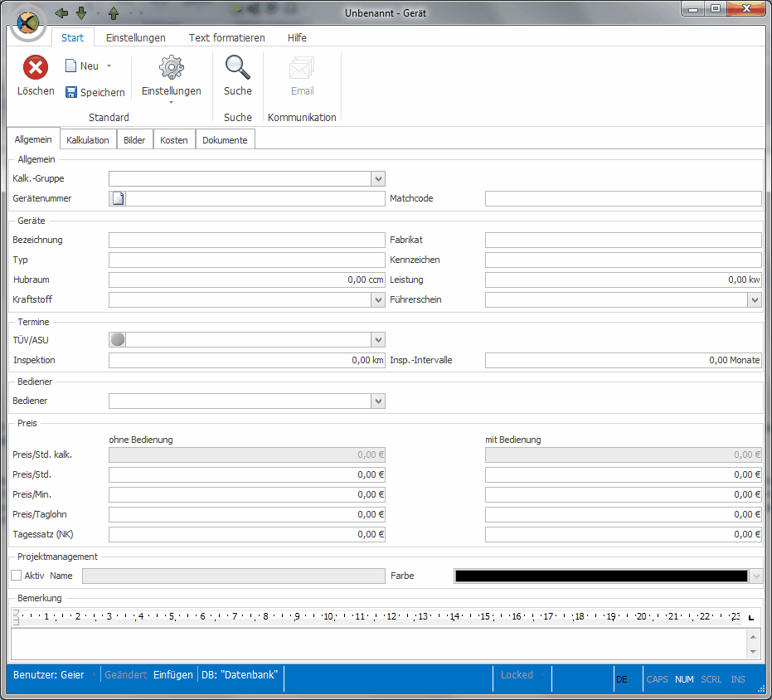Click the Insp.-Intervalle Monate field

(x=624, y=360)
